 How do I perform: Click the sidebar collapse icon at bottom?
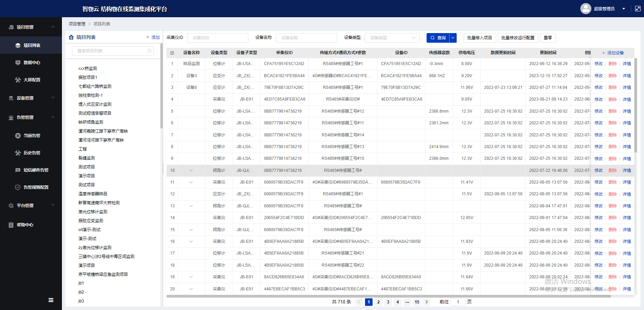point(51,300)
